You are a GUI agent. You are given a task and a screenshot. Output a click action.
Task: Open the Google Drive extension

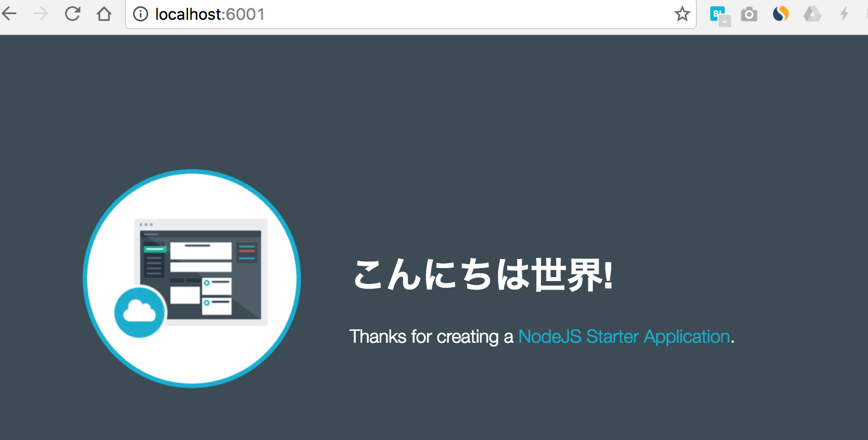812,14
